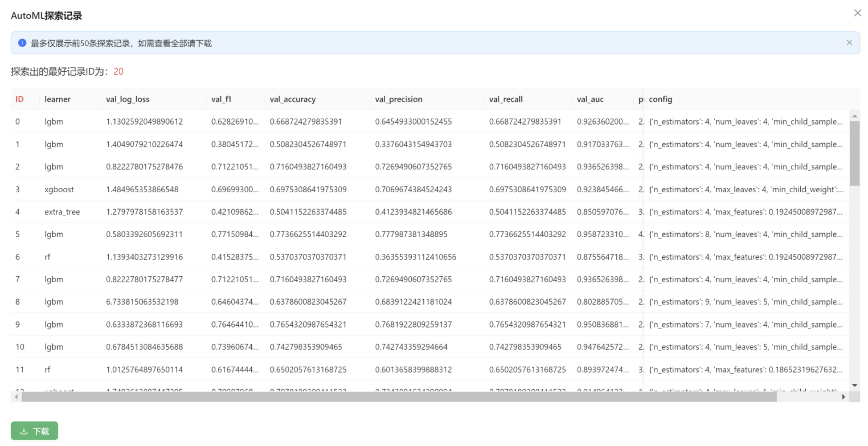This screenshot has width=868, height=446.
Task: Select the extra_tree row with ID 4
Action: tap(62, 212)
